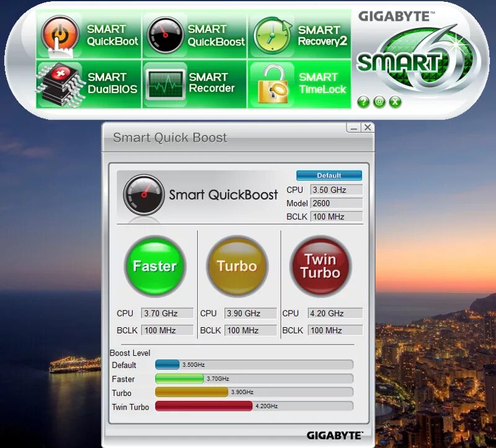The height and width of the screenshot is (448, 496).
Task: Click the 'Twin Turbo' boost level row label
Action: pos(130,407)
